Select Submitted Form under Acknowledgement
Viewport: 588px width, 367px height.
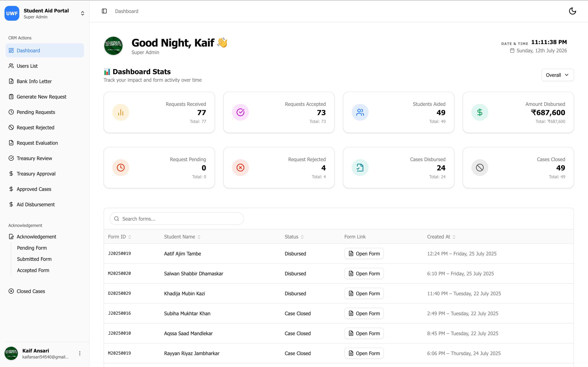pos(34,259)
